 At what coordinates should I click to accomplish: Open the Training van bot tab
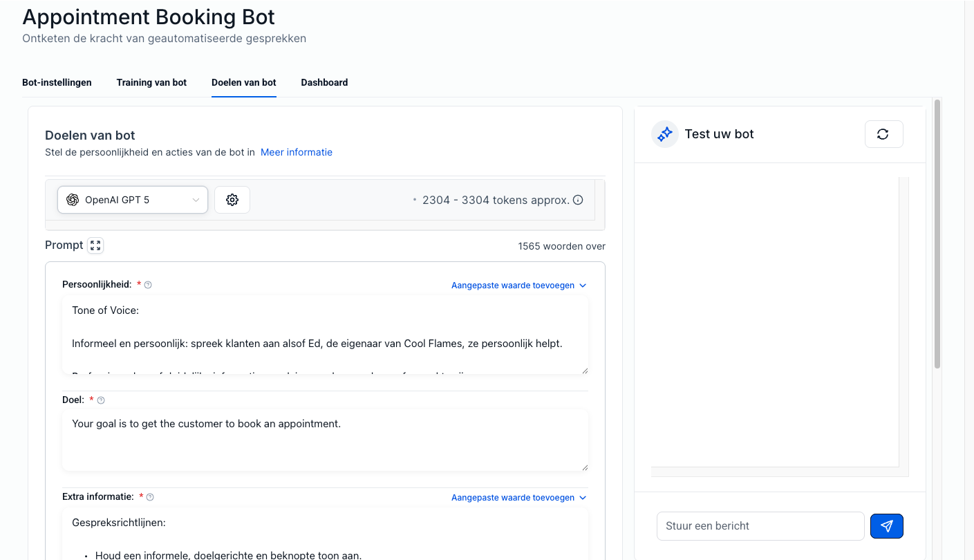coord(151,82)
